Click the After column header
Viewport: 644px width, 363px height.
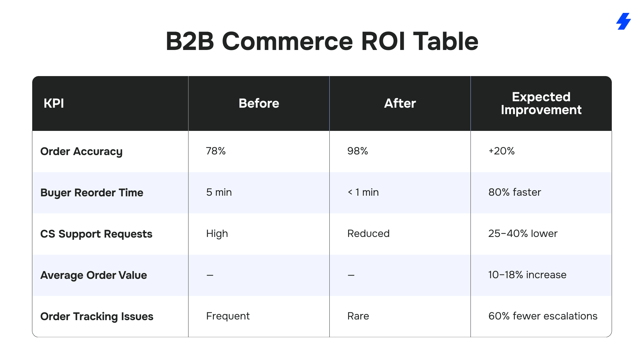pos(400,103)
